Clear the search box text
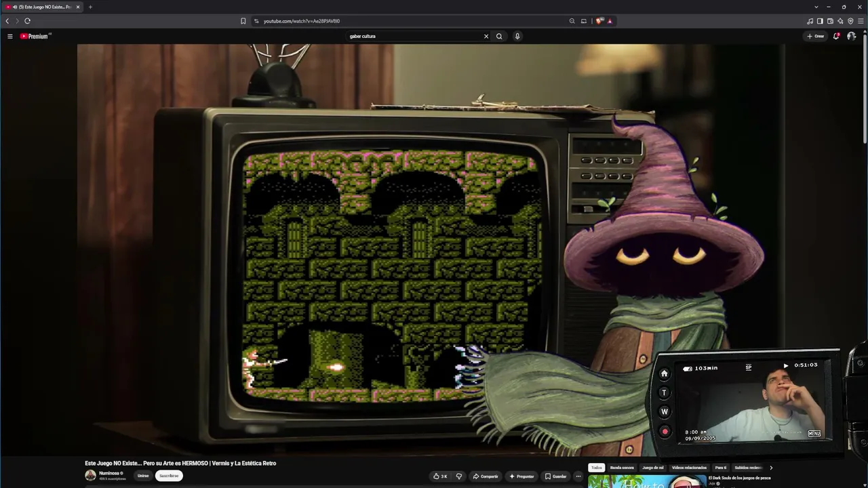868x488 pixels. [x=486, y=36]
